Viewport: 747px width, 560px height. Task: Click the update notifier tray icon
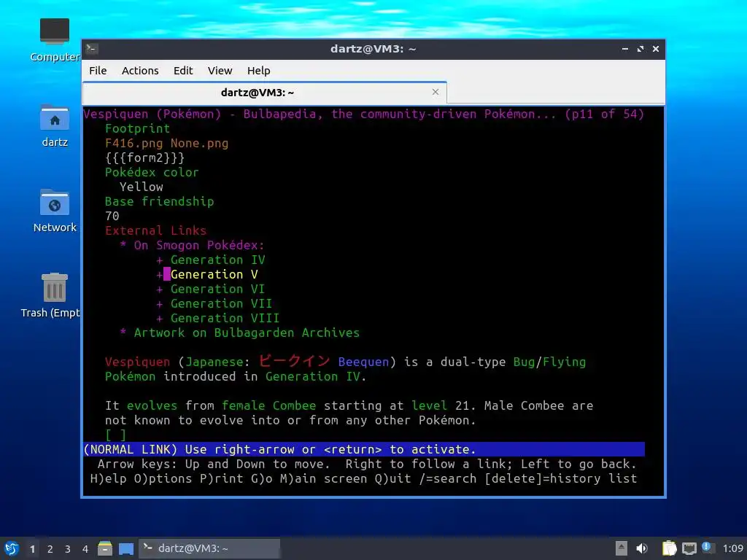click(708, 548)
